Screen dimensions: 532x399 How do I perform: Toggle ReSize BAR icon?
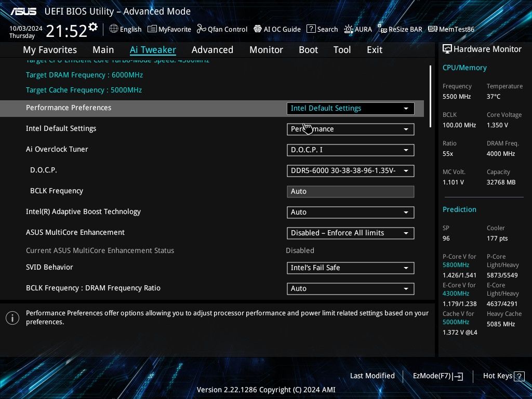pyautogui.click(x=382, y=29)
